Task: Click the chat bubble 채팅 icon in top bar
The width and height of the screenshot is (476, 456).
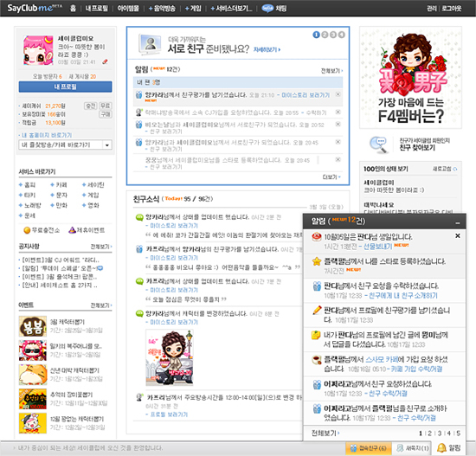Action: click(x=267, y=8)
